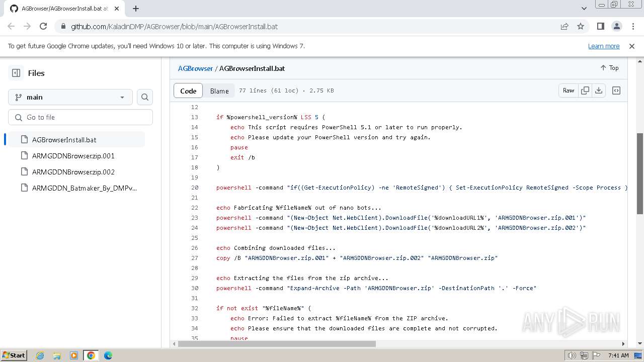Click the 'exit /b' code line
This screenshot has height=362, width=644.
pos(243,157)
